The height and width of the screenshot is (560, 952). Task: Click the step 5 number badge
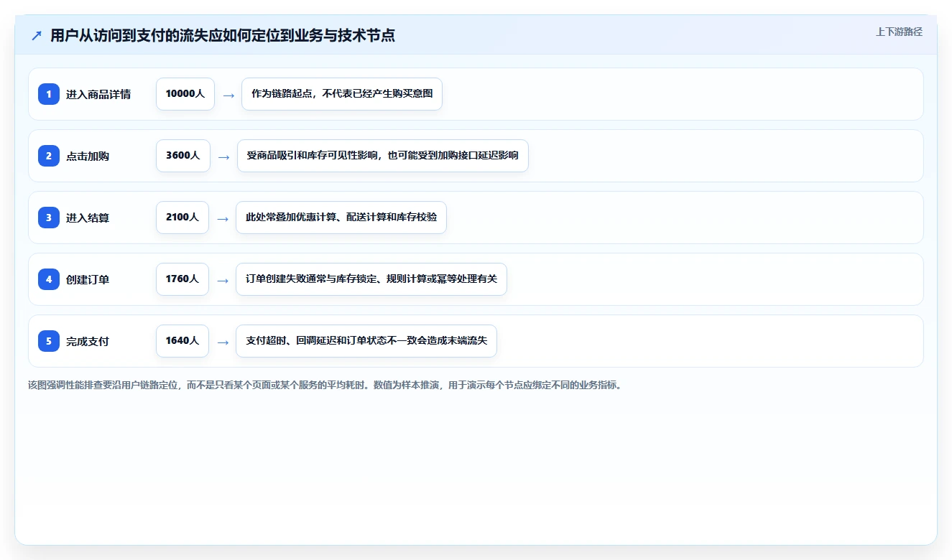pos(49,341)
